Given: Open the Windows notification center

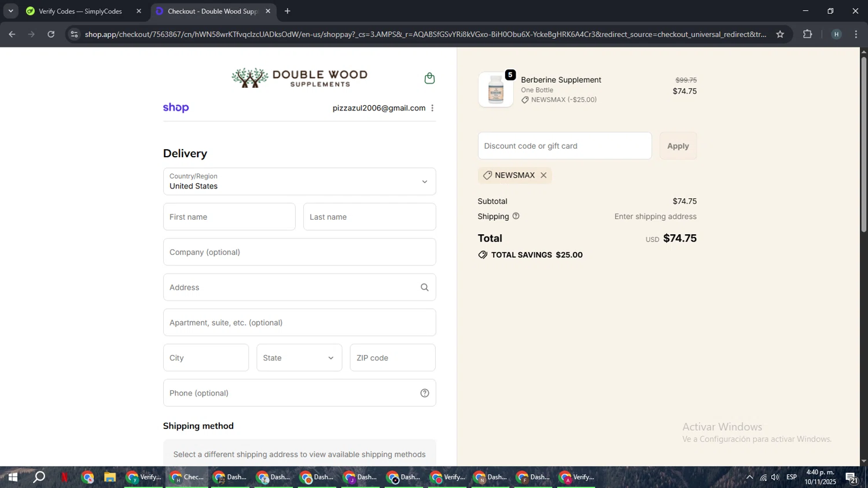Looking at the screenshot, I should coord(852,477).
